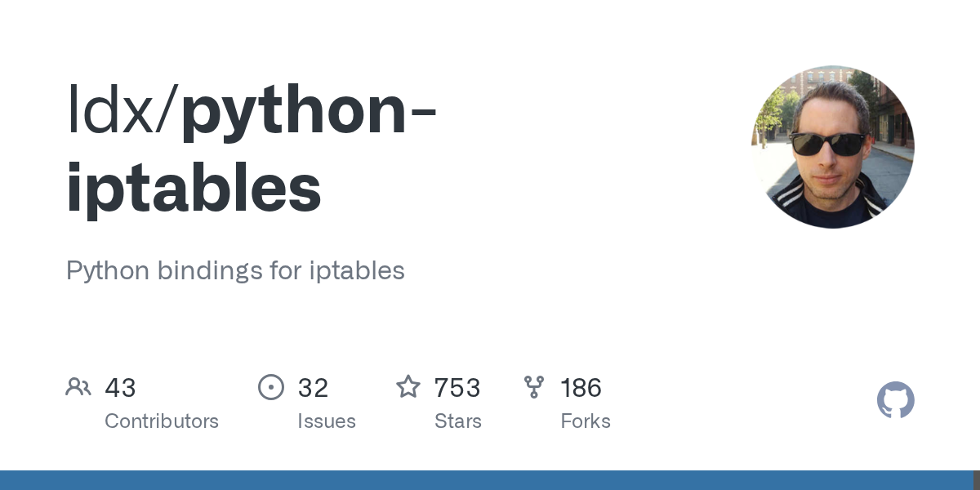Open the "Contributors" label

tap(162, 421)
